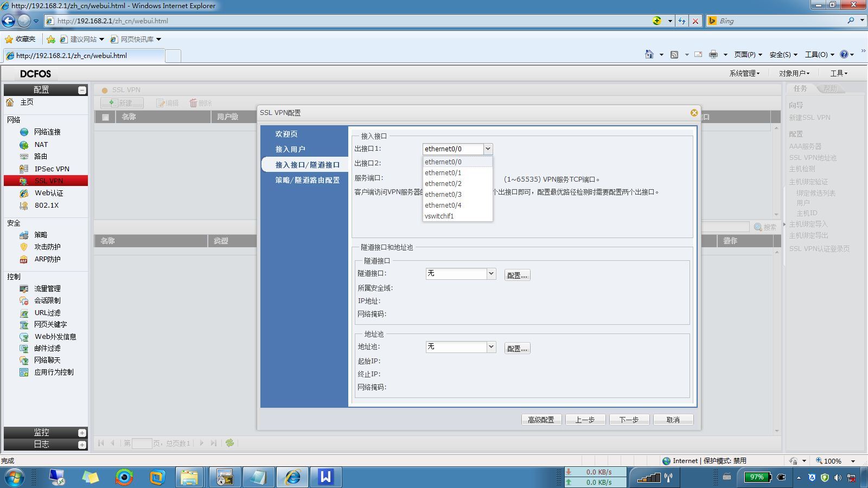Open 路由 routing entry
The height and width of the screenshot is (488, 868).
click(41, 156)
